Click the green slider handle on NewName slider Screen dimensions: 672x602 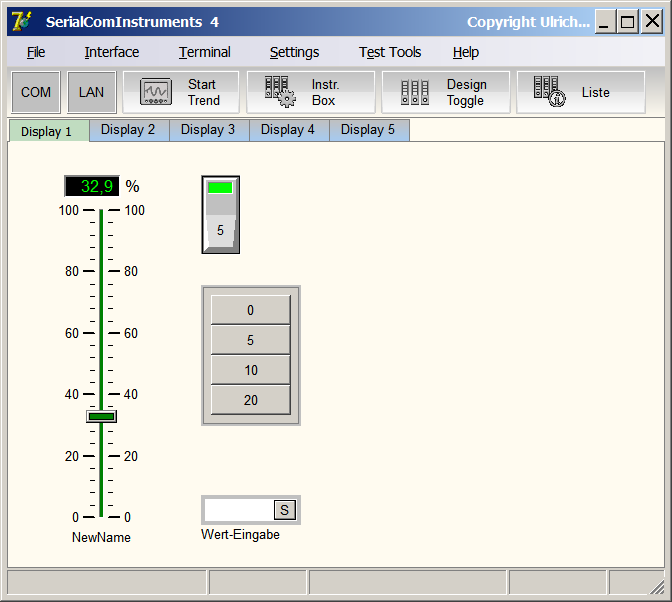coord(101,416)
